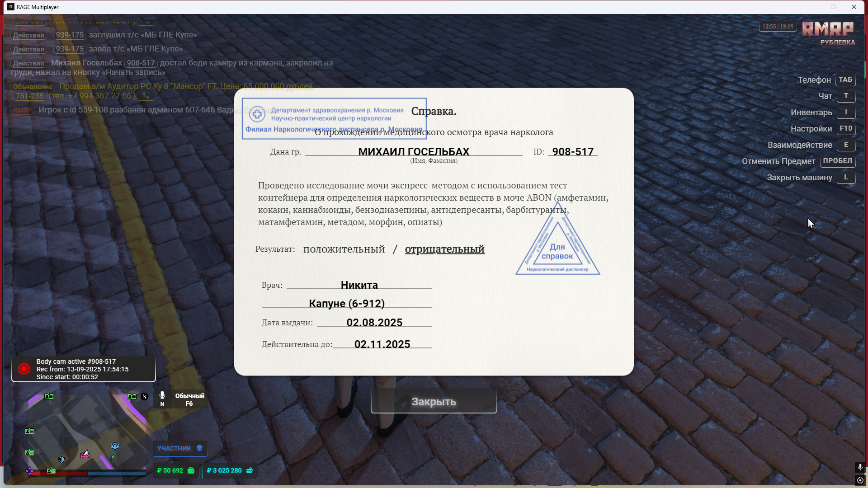The height and width of the screenshot is (488, 868).
Task: Click the small microphone status icon near the bottom-right corner
Action: click(860, 467)
